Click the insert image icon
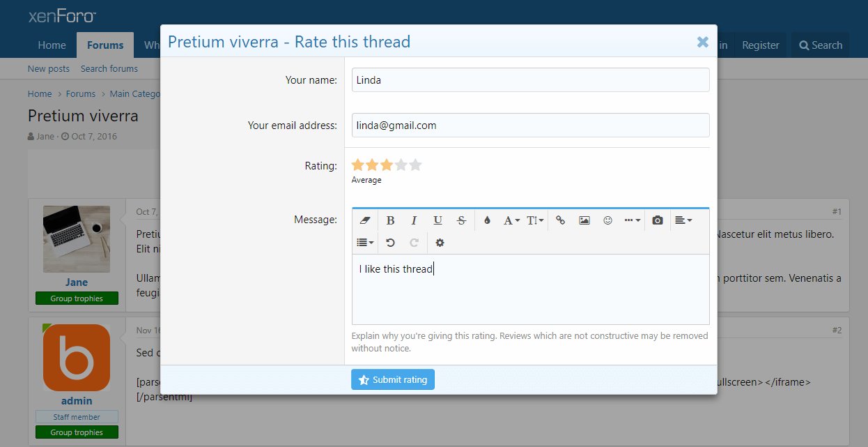 (584, 220)
